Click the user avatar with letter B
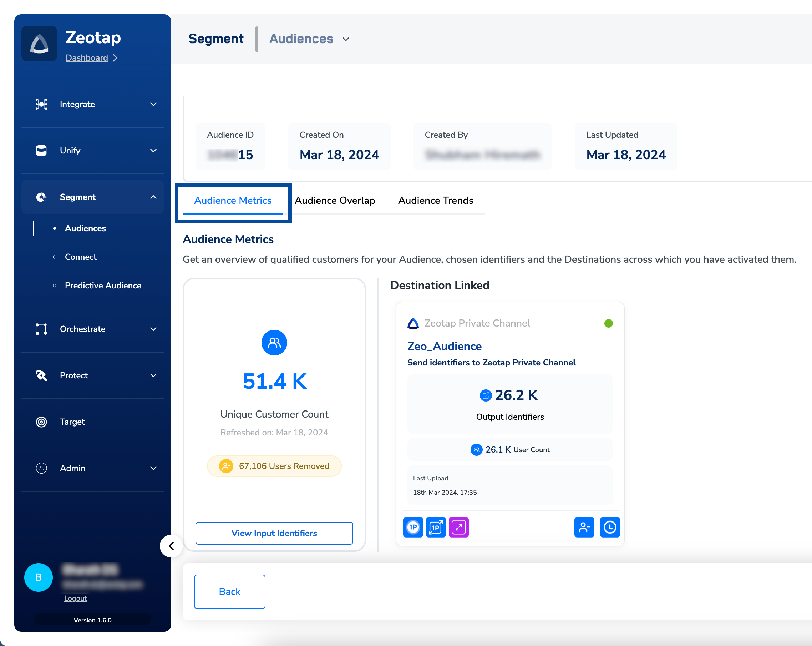Screen dimensions: 812x646 39,577
